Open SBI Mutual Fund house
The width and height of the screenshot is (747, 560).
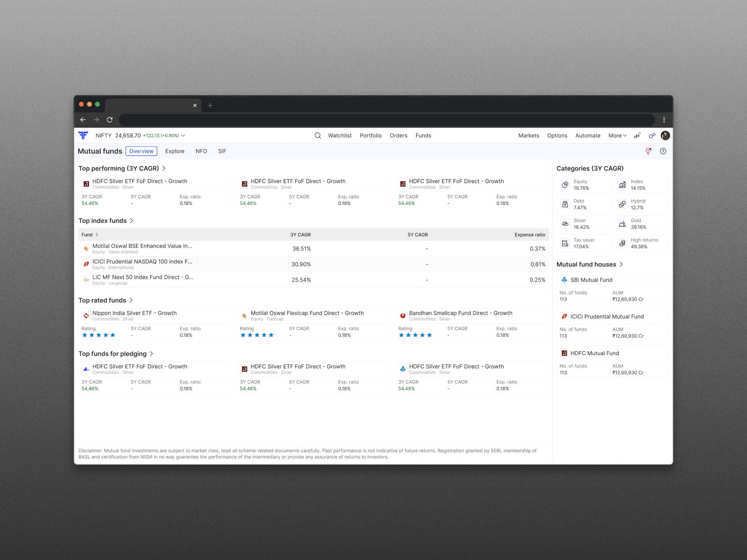click(591, 280)
